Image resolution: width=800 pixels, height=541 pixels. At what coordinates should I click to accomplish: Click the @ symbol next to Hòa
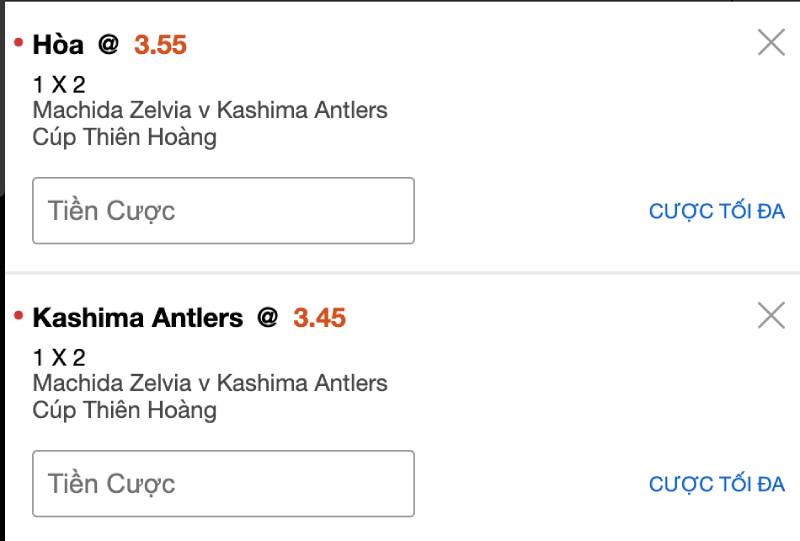pyautogui.click(x=108, y=44)
